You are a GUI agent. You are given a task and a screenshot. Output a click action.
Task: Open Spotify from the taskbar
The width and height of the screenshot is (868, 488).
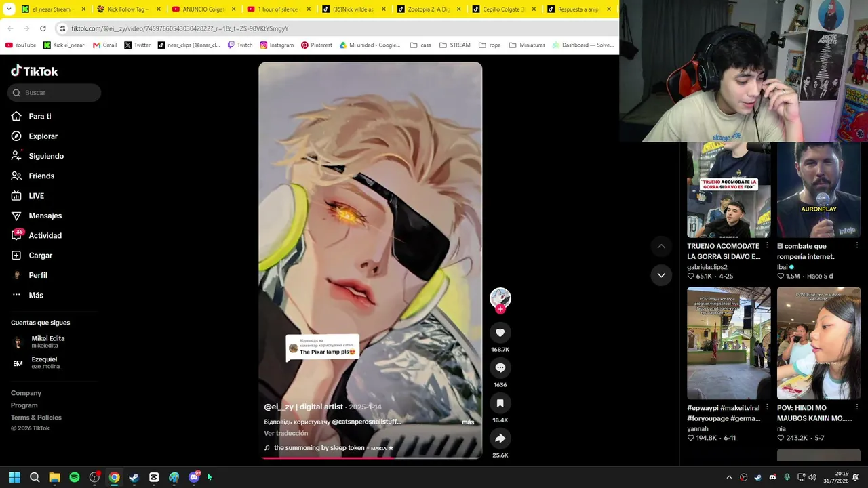tap(75, 477)
